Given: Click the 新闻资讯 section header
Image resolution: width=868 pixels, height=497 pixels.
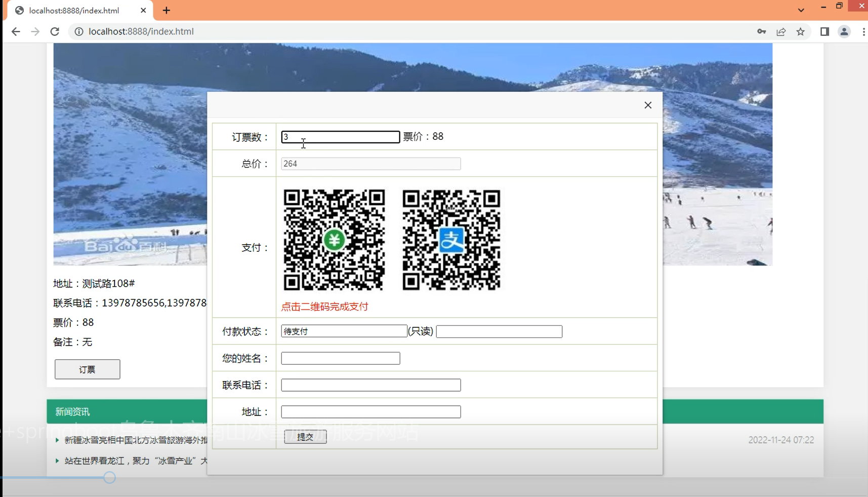Looking at the screenshot, I should pyautogui.click(x=72, y=412).
